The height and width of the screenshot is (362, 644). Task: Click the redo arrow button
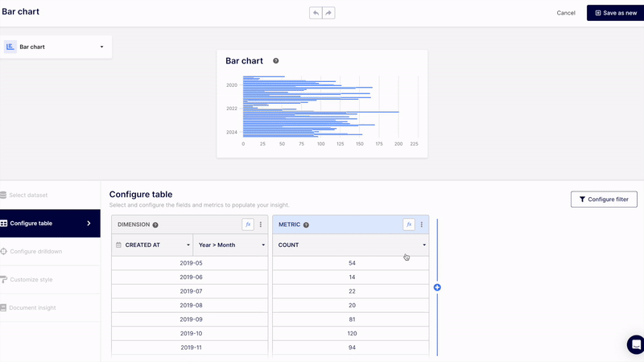pos(328,13)
